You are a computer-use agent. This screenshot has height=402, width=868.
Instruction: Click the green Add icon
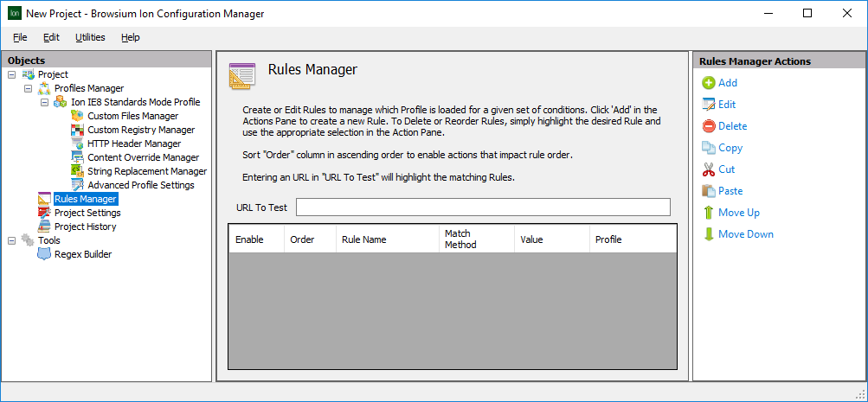click(708, 83)
